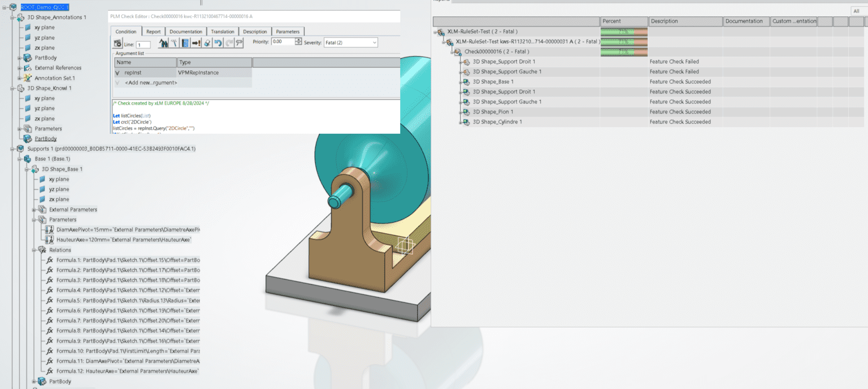Click the blue undo arrow icon
868x389 pixels.
pyautogui.click(x=218, y=43)
